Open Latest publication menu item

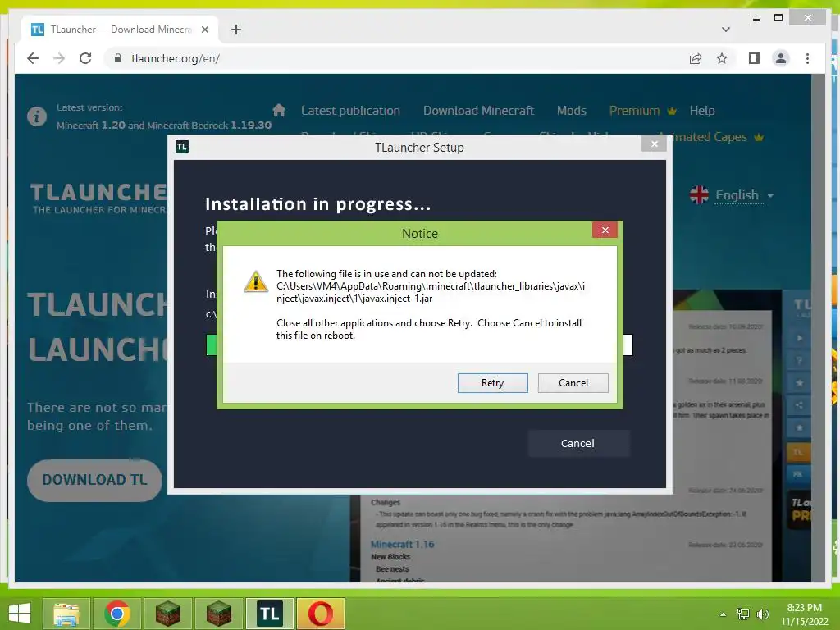pyautogui.click(x=350, y=111)
